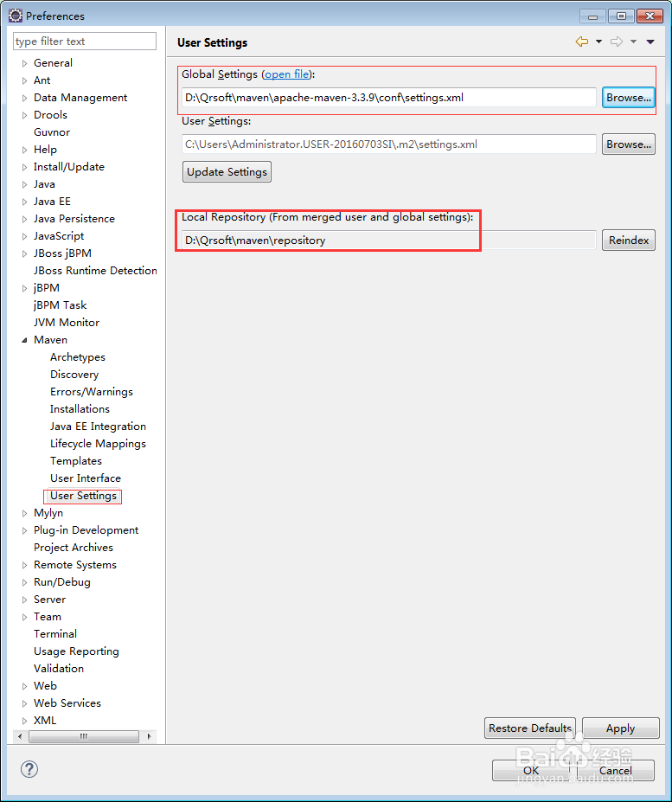Click the back navigation arrow icon

pyautogui.click(x=581, y=42)
